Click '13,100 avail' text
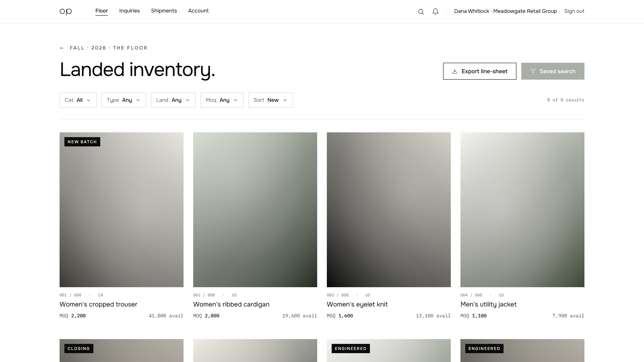Image resolution: width=644 pixels, height=362 pixels. pyautogui.click(x=433, y=316)
